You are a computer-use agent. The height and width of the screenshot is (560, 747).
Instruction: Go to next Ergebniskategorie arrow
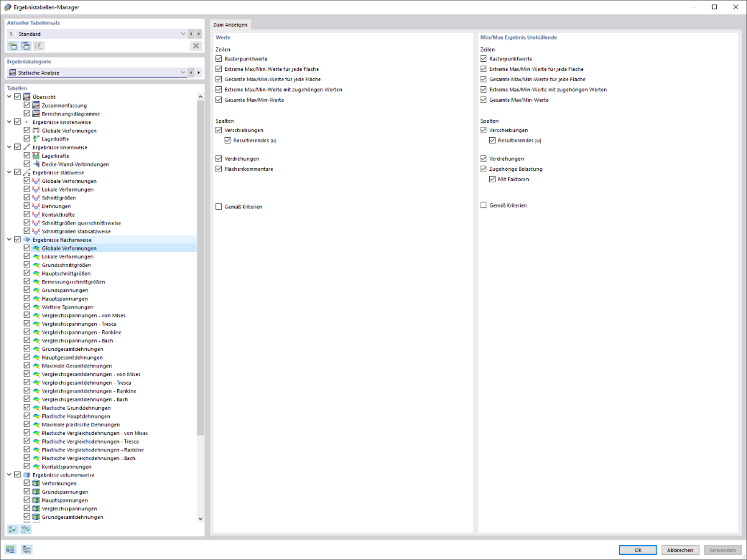click(x=199, y=73)
